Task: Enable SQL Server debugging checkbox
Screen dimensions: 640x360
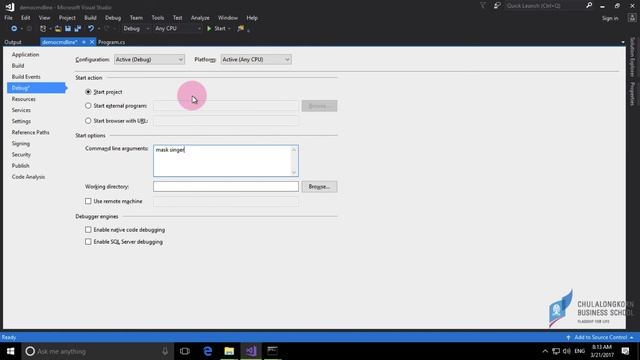Action: click(88, 242)
